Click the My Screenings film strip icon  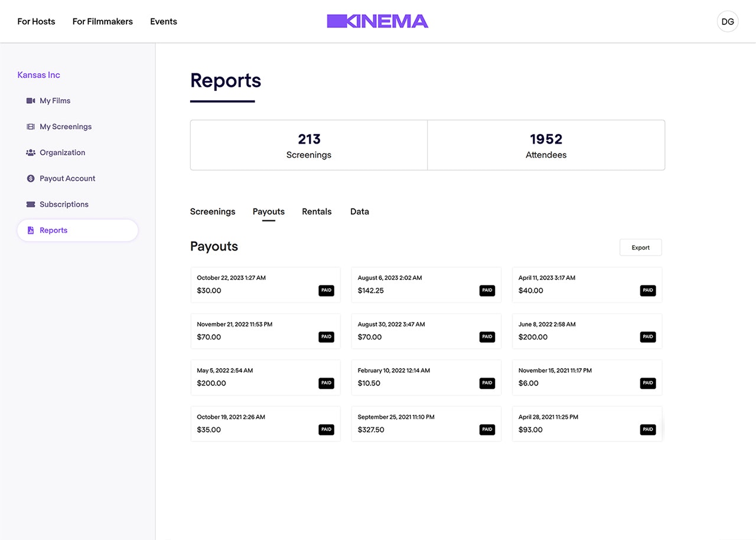click(x=31, y=126)
